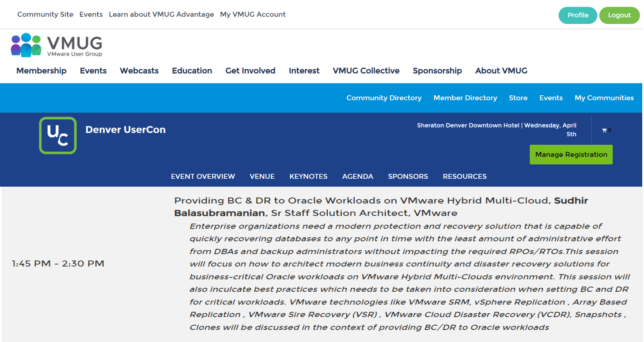
Task: Click the Community Site link
Action: tap(45, 15)
